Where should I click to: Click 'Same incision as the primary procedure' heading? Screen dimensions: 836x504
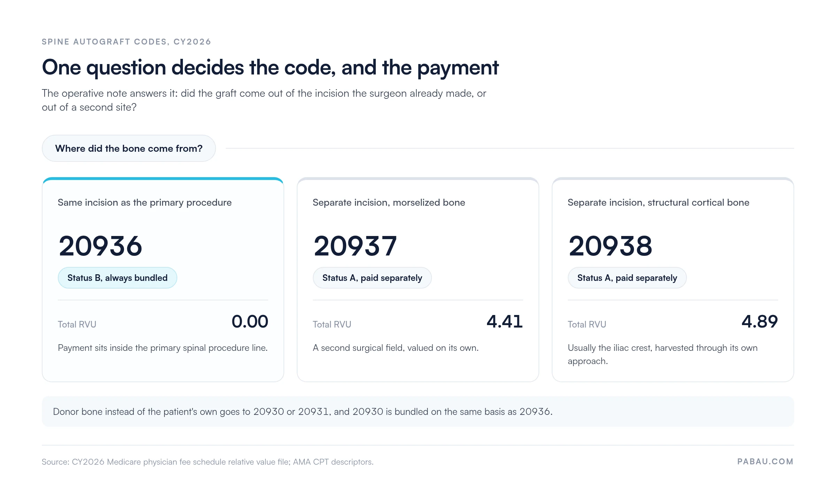(x=145, y=203)
